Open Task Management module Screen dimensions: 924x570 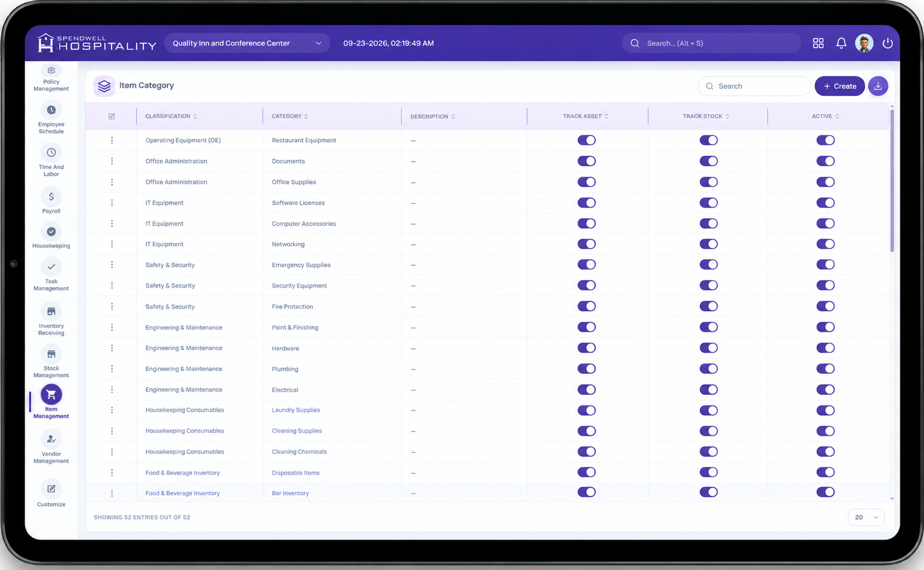pyautogui.click(x=51, y=275)
